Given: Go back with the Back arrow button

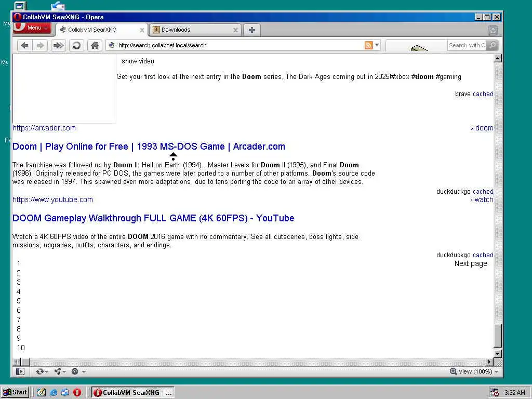Looking at the screenshot, I should coord(24,45).
